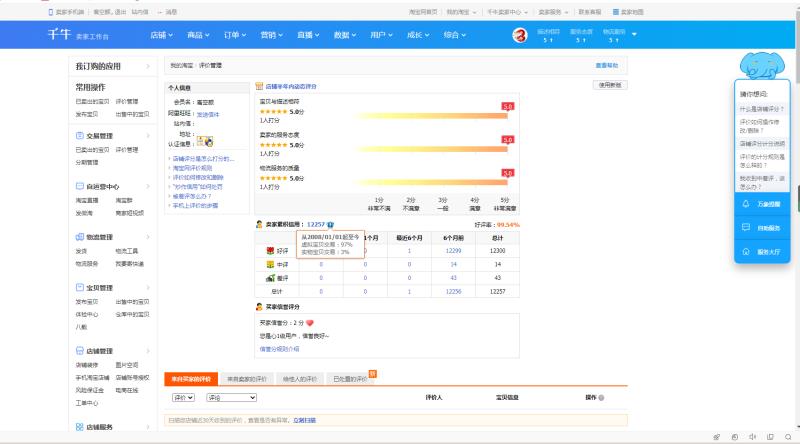
Task: Open the 淘宝网评价规则 help link
Action: [x=192, y=168]
